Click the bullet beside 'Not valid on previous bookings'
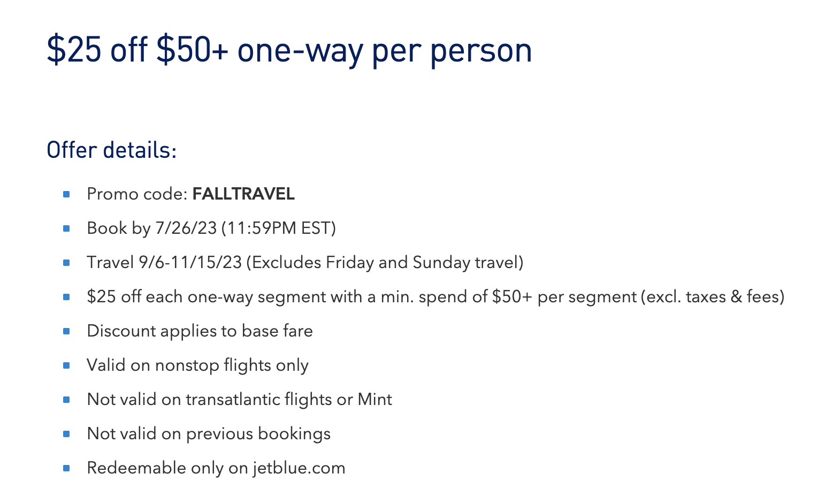Screen dimensions: 826x504 [66, 434]
